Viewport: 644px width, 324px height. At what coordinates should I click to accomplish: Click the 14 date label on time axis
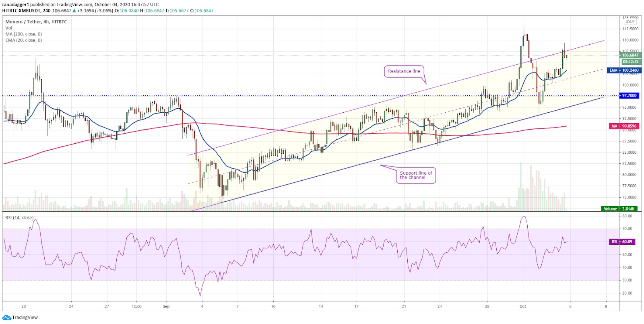coord(321,306)
